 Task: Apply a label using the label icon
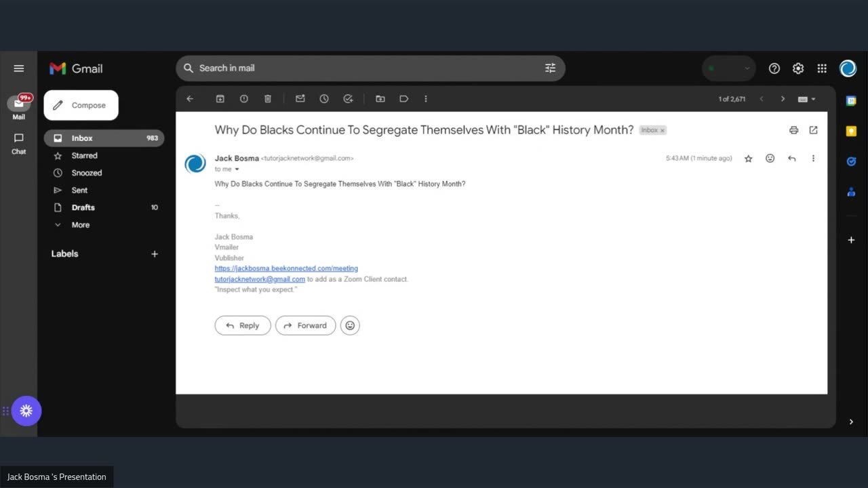pyautogui.click(x=404, y=99)
